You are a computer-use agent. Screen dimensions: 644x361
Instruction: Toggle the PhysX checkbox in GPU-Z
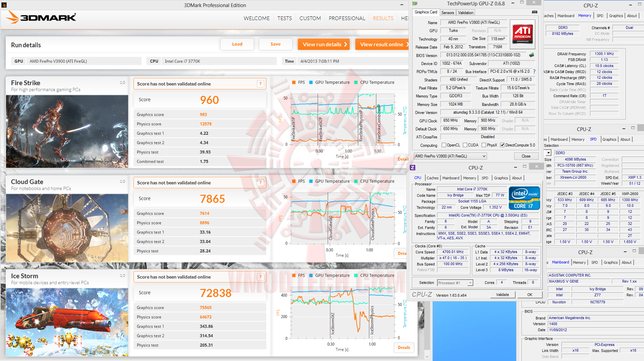(x=484, y=145)
